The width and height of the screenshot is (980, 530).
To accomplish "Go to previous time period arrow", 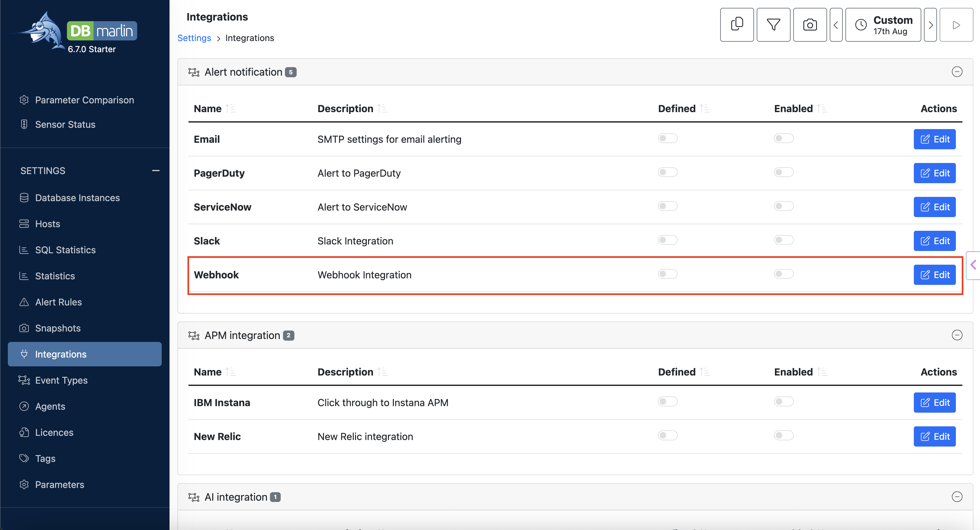I will 836,25.
